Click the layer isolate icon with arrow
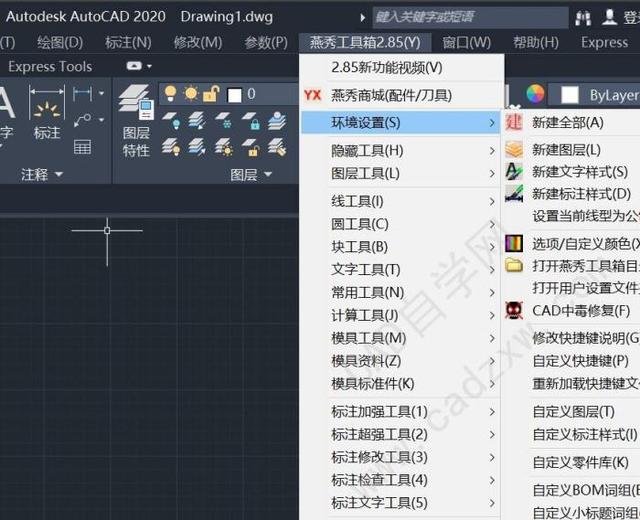The width and height of the screenshot is (640, 520). tap(197, 120)
